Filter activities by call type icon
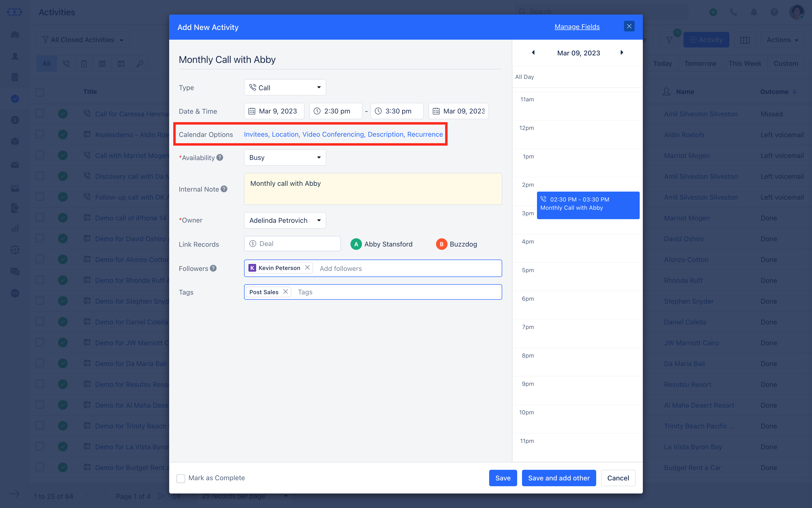Screen dimensions: 812x508 click(x=66, y=63)
